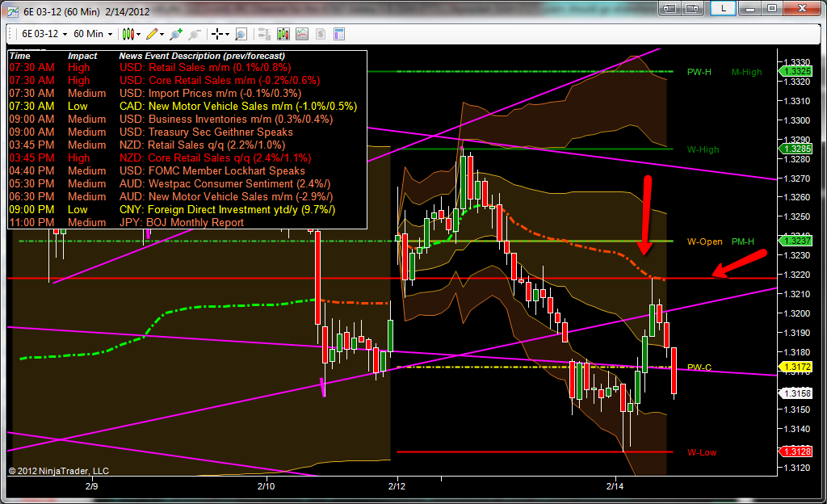Click the right window-link title bar button
Viewport: 827px width, 504px height.
point(692,8)
